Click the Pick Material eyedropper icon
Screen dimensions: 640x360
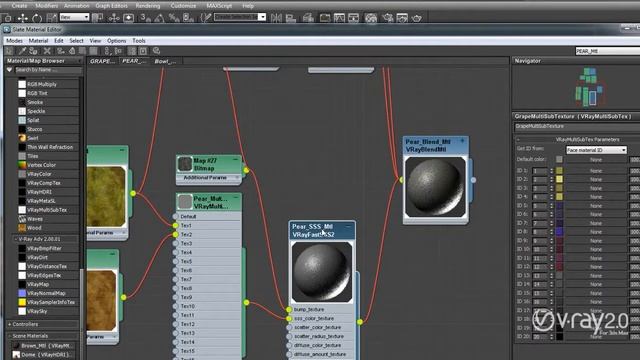pos(22,51)
